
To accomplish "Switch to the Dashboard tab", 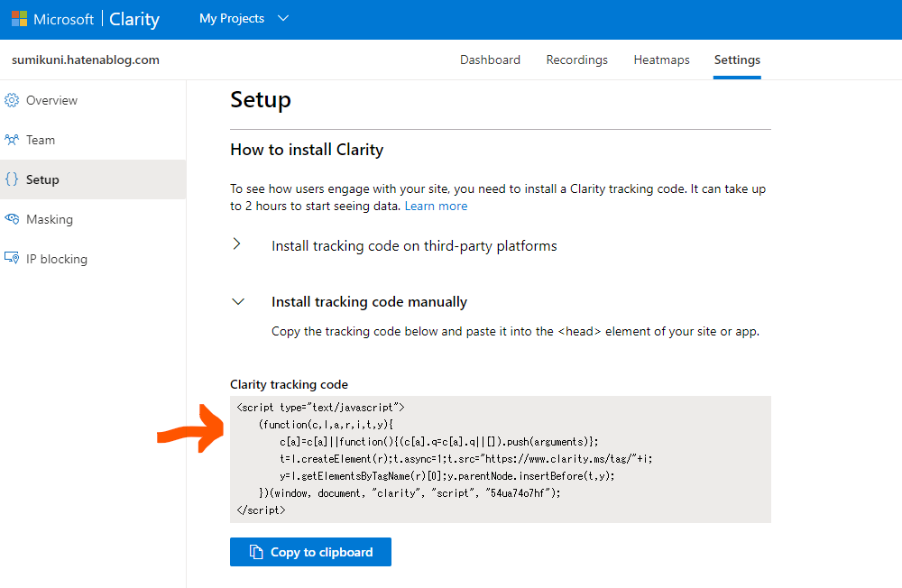I will click(x=490, y=60).
